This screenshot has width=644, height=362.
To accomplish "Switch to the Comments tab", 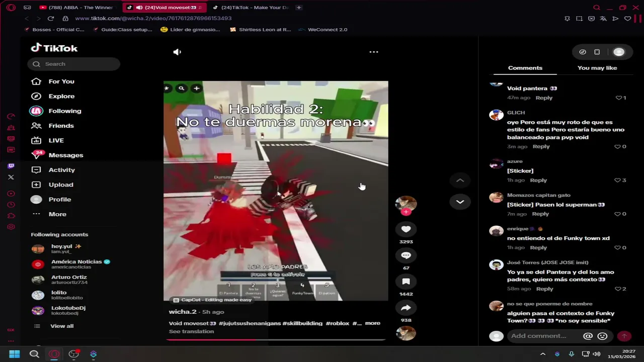I will (x=525, y=68).
